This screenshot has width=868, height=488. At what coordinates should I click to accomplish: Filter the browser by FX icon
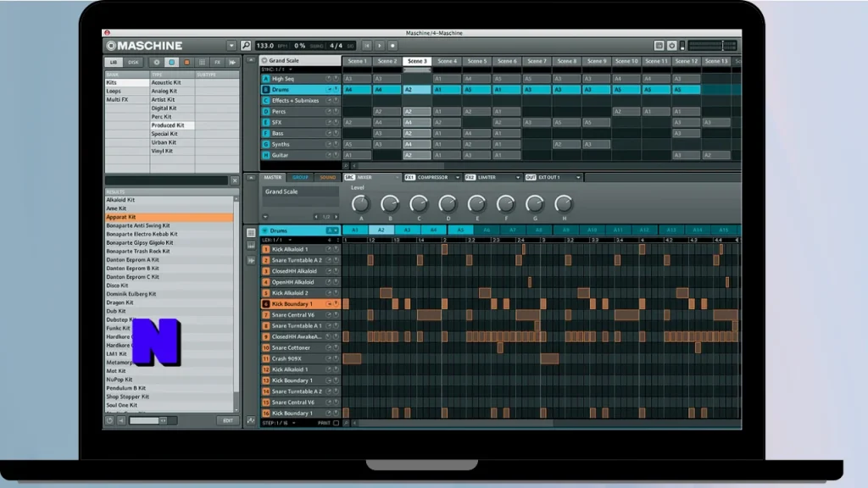coord(217,63)
